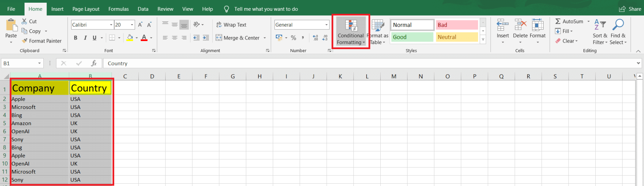Open the Format cells menu

537,31
